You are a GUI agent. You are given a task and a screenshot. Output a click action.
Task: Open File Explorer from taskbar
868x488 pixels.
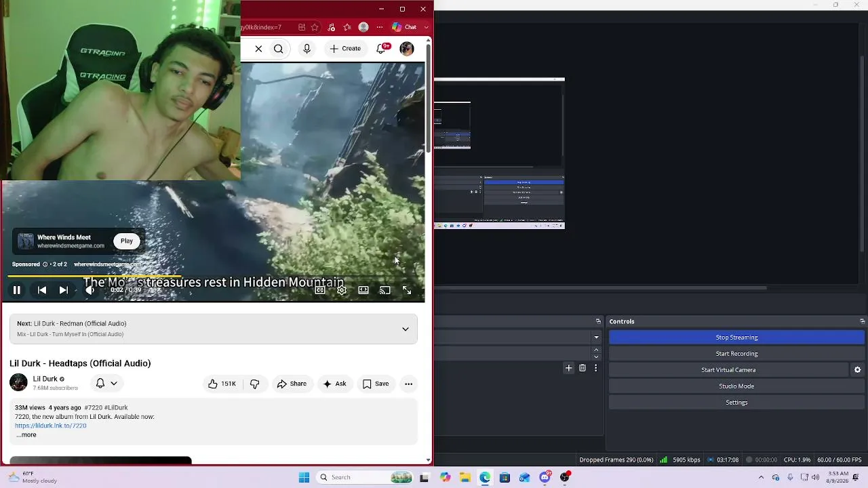point(465,477)
